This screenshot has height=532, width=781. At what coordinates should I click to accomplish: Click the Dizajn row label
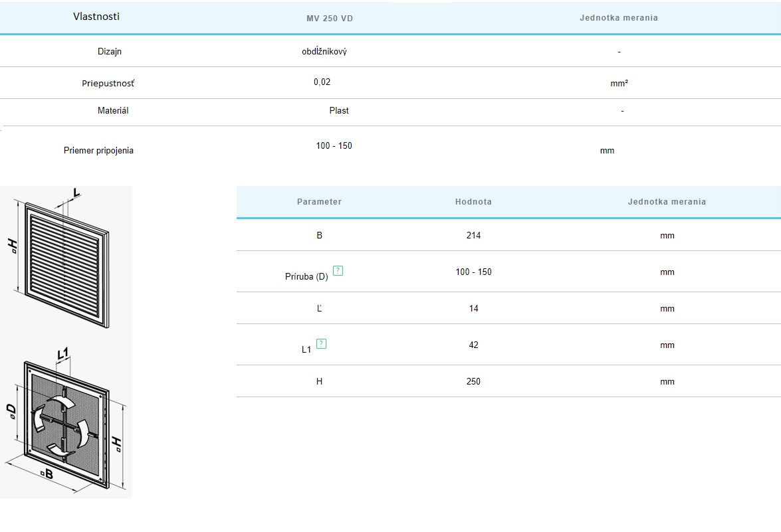click(109, 52)
